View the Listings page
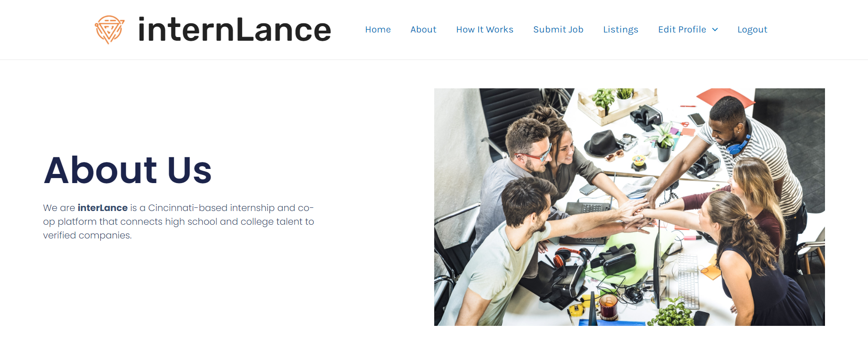Screen dimensions: 868x357 tap(620, 30)
